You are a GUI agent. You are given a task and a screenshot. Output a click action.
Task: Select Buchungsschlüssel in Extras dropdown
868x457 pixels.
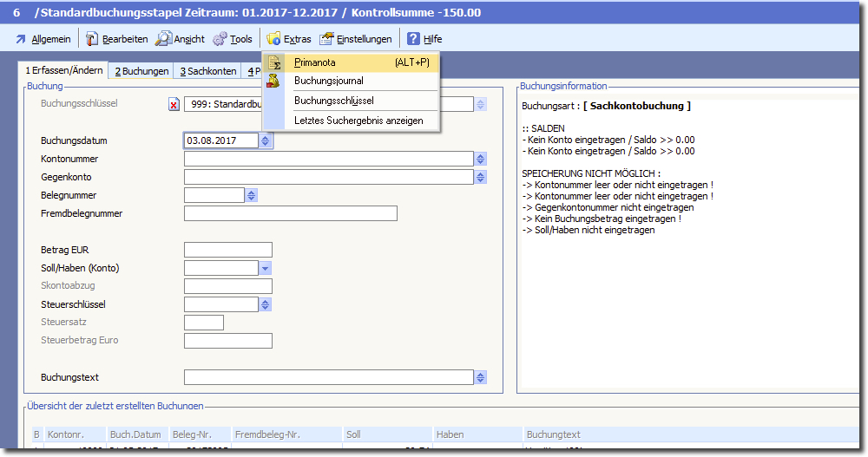click(333, 101)
